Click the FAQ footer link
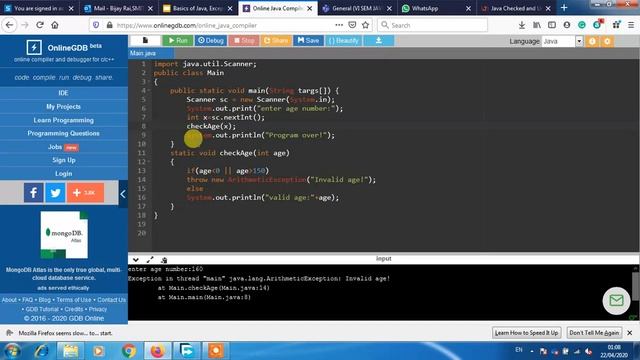 coord(27,300)
